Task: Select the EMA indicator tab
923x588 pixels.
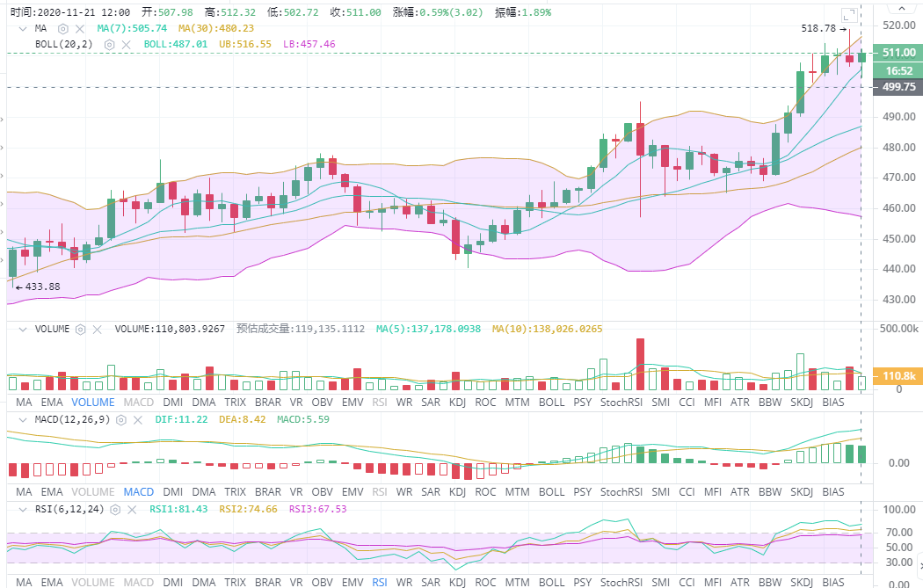Action: tap(51, 403)
